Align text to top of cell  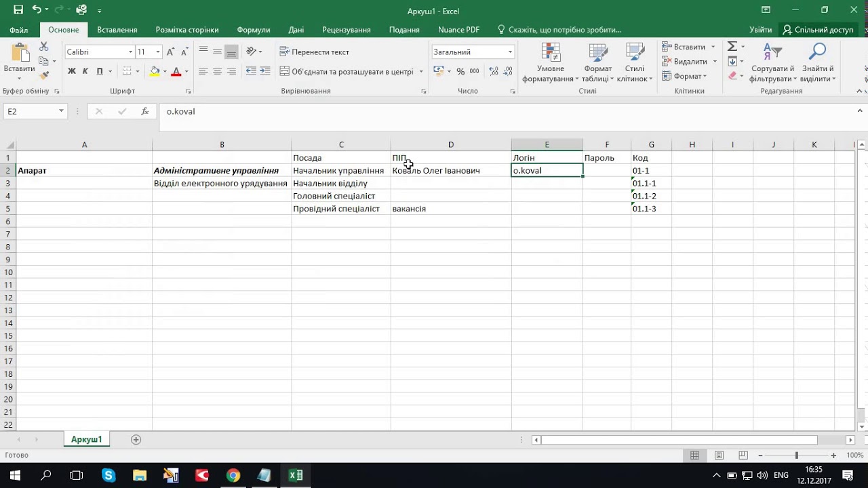(x=203, y=52)
